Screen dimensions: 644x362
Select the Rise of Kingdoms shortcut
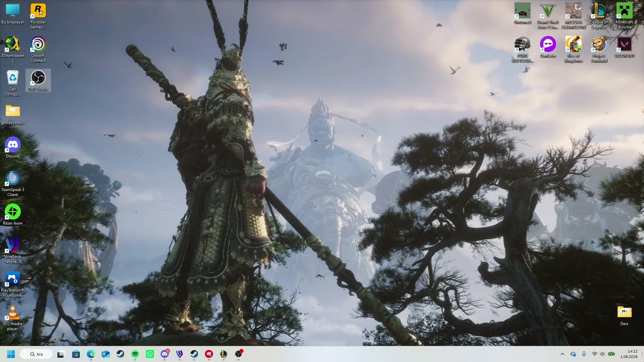[574, 50]
